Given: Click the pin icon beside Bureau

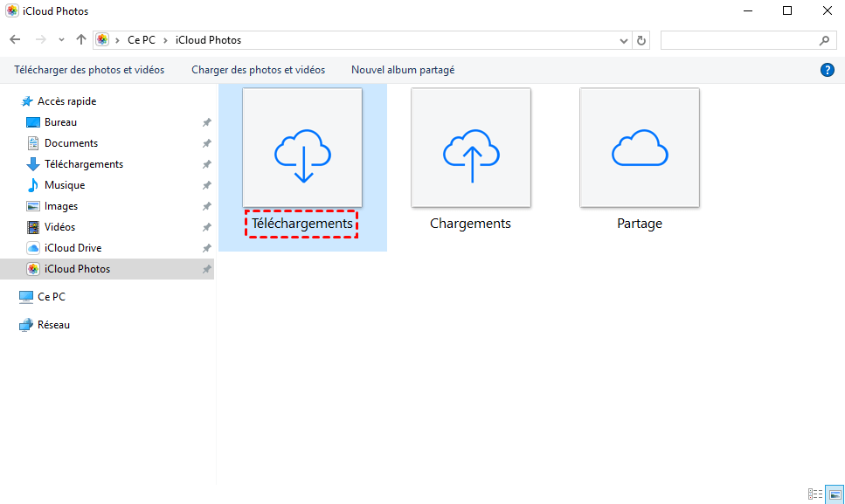Looking at the screenshot, I should click(206, 123).
